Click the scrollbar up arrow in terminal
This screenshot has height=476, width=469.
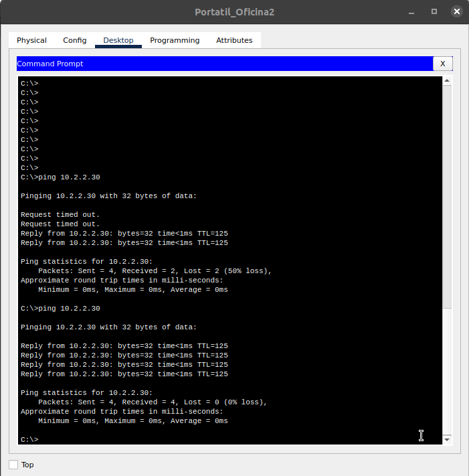[447, 81]
